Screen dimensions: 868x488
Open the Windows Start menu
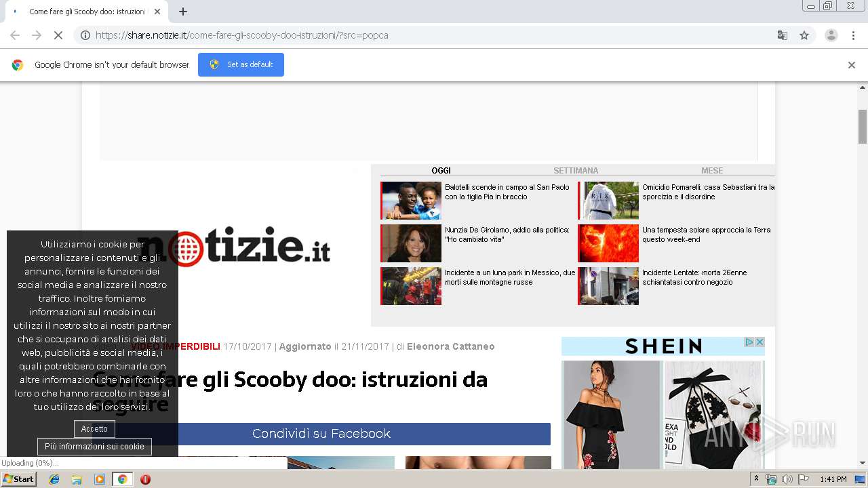pyautogui.click(x=19, y=479)
